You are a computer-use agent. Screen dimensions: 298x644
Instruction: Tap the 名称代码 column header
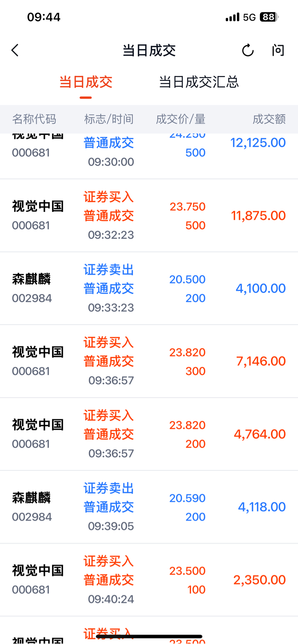(x=34, y=119)
